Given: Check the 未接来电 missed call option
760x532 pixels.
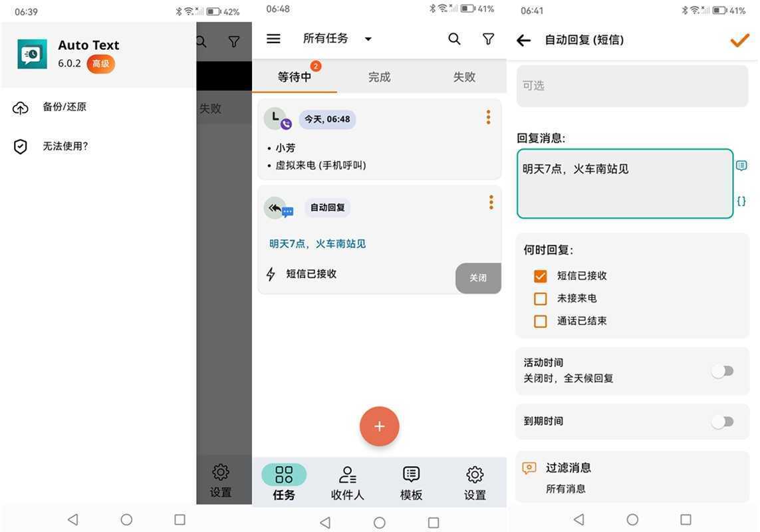Looking at the screenshot, I should click(541, 298).
